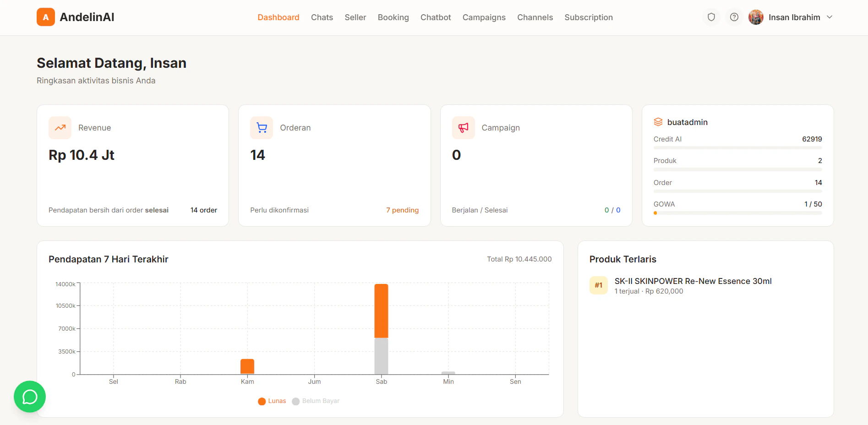The image size is (868, 425).
Task: Click the Berjalan / Selesai label
Action: click(x=480, y=210)
